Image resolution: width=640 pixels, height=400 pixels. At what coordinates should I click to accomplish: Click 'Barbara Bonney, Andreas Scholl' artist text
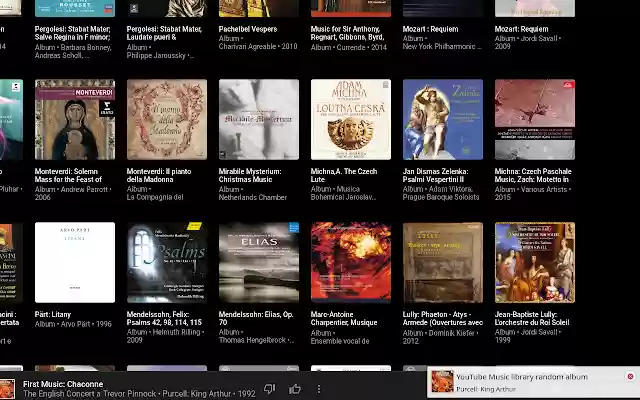point(73,51)
